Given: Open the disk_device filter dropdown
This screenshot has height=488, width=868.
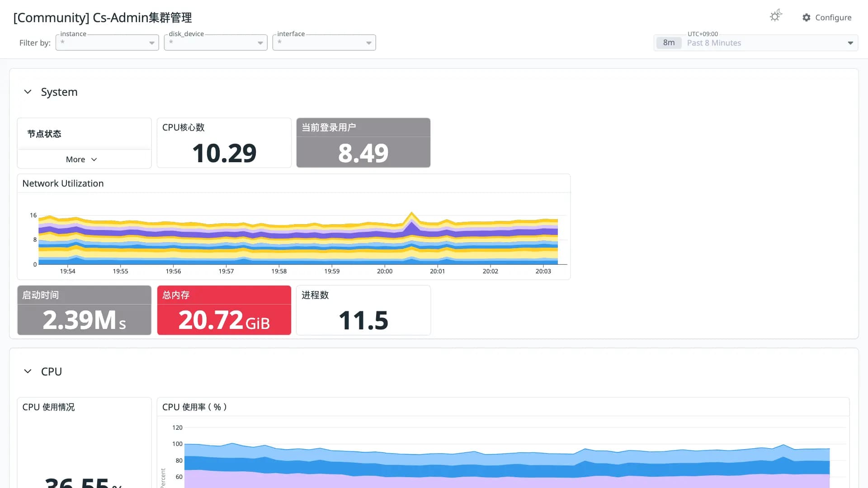Looking at the screenshot, I should coord(216,42).
